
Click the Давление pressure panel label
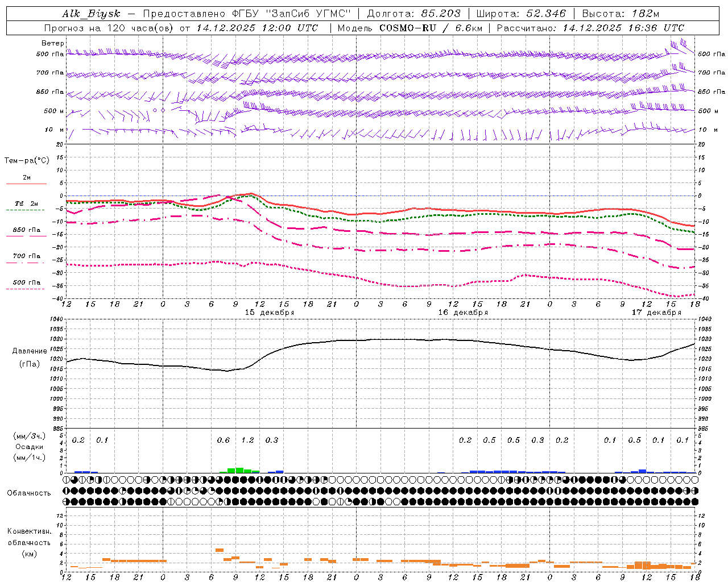pos(30,351)
